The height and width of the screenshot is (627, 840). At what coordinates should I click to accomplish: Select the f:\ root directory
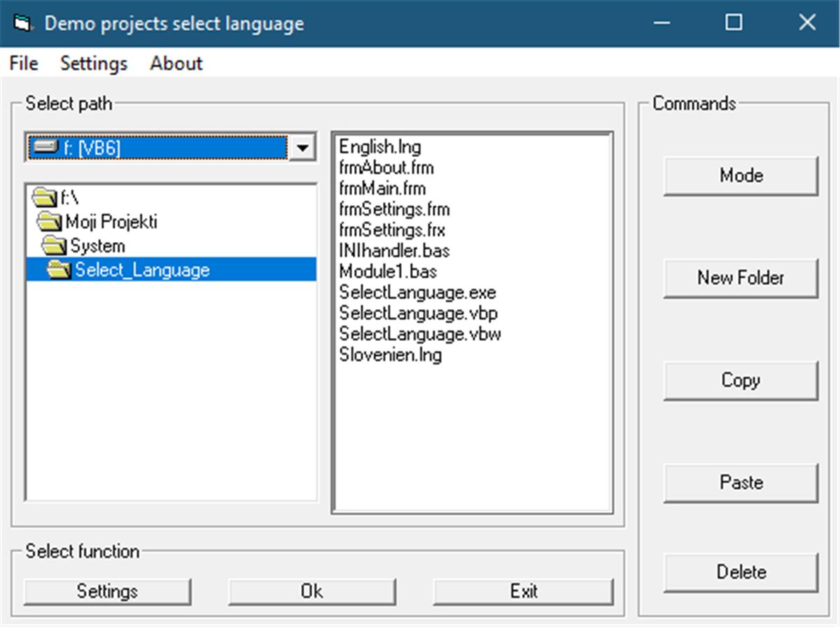(x=171, y=199)
